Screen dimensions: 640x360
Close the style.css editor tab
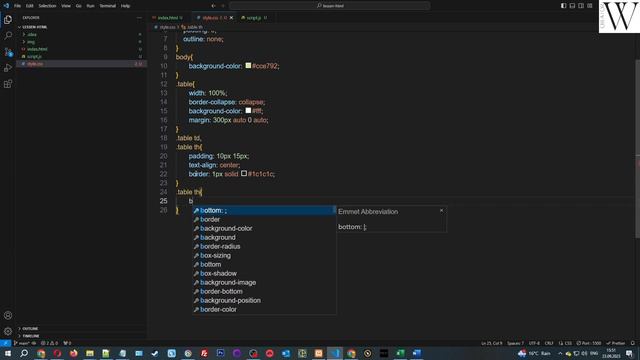click(x=231, y=18)
